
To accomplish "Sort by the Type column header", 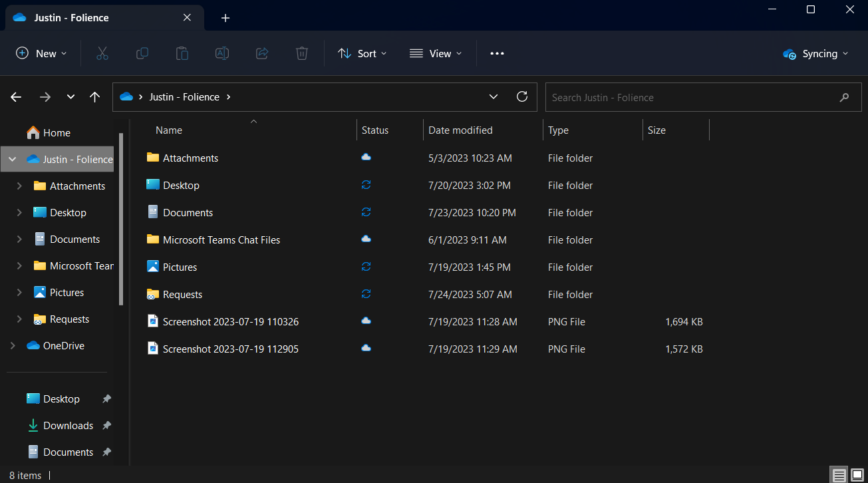I will click(593, 130).
